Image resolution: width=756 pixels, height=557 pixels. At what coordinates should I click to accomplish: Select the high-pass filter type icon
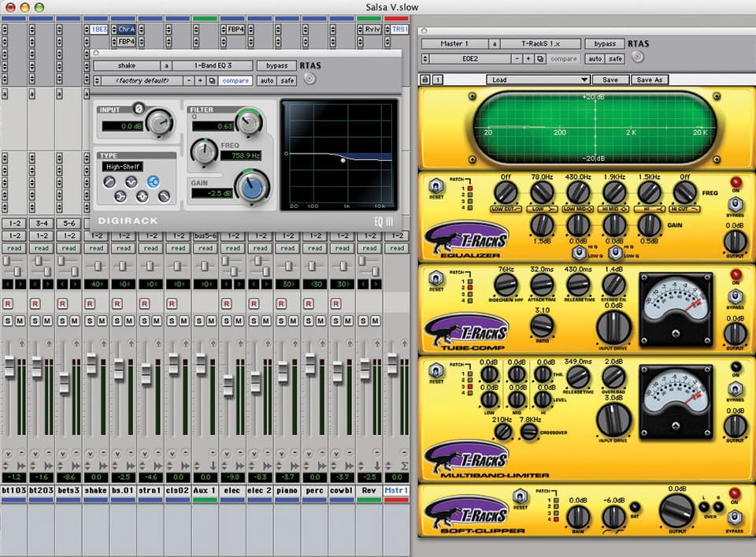[x=109, y=182]
